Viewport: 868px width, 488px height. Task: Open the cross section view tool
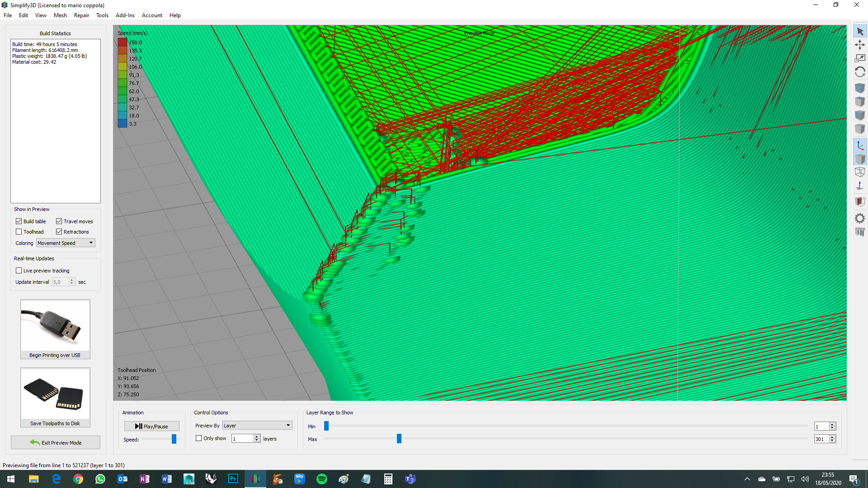tap(860, 202)
